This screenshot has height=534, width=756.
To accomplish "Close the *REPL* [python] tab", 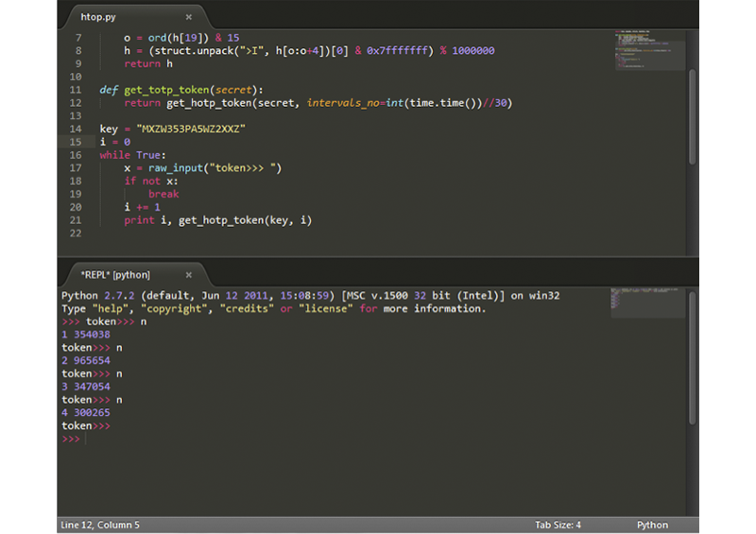I will 188,275.
